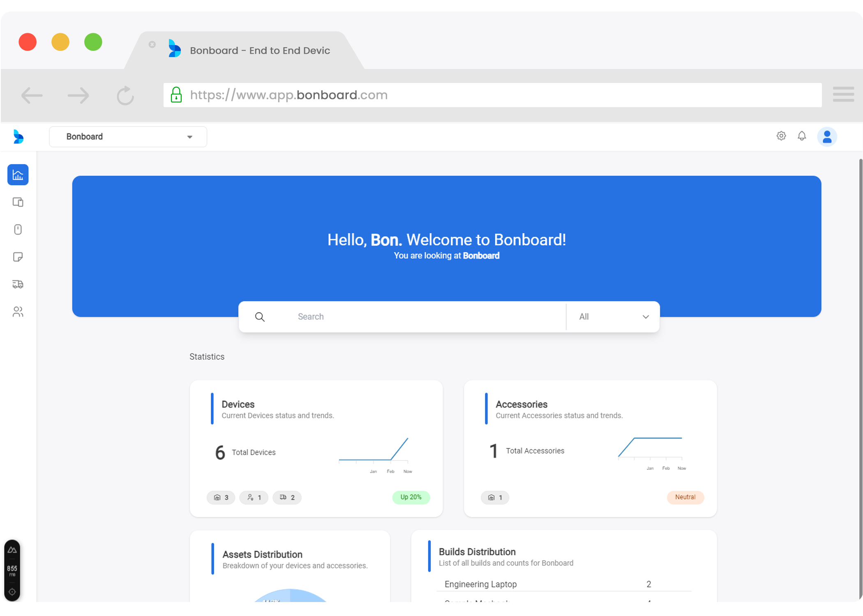Click the Accessories trend line chart
The width and height of the screenshot is (863, 616).
[x=652, y=453]
